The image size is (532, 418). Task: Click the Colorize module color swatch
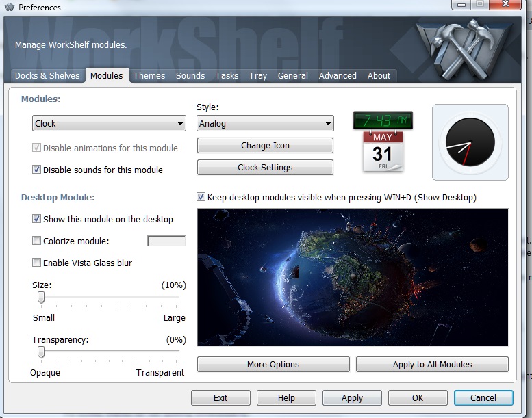pyautogui.click(x=166, y=241)
